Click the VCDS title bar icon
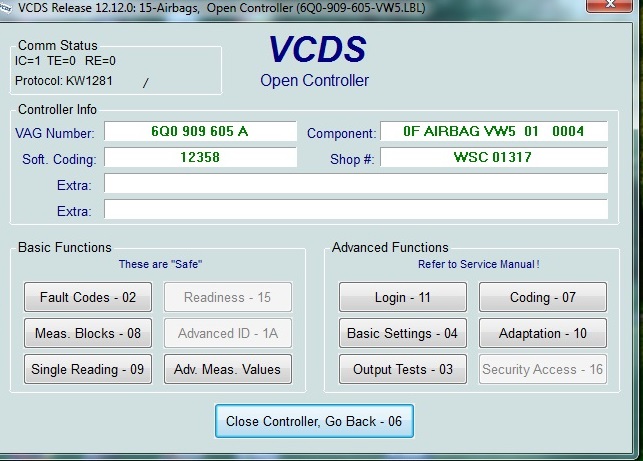Screen dimensions: 643x461 coord(6,7)
